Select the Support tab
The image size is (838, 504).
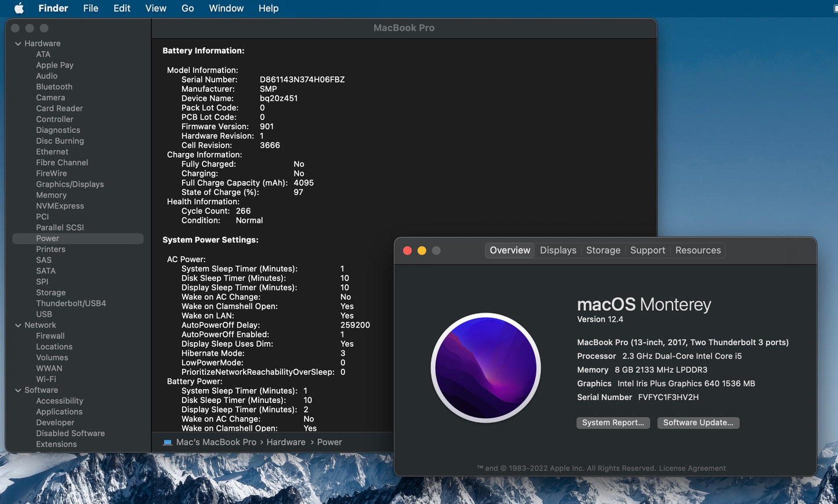[647, 251]
